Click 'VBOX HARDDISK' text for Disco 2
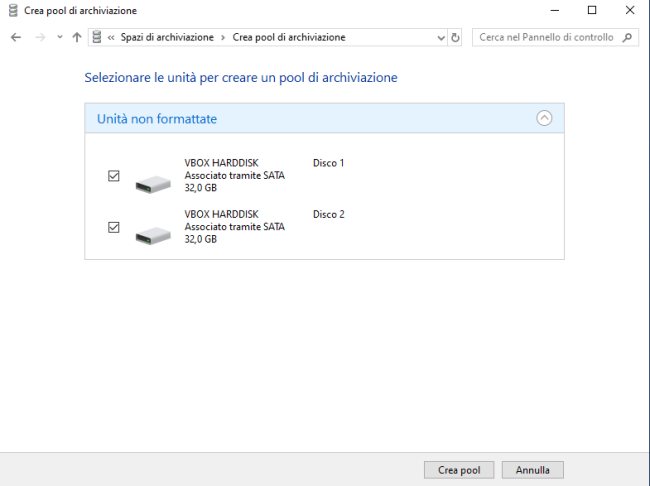650x486 pixels. coord(221,214)
